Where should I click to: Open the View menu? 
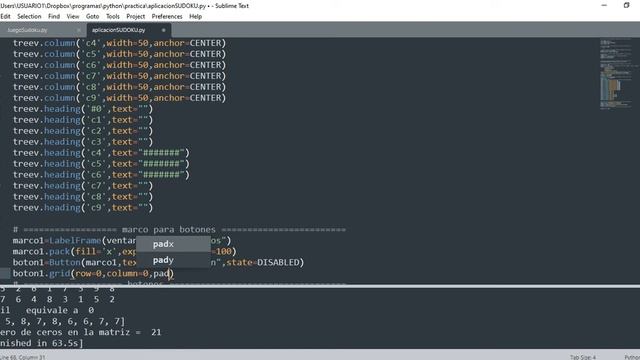[x=73, y=16]
